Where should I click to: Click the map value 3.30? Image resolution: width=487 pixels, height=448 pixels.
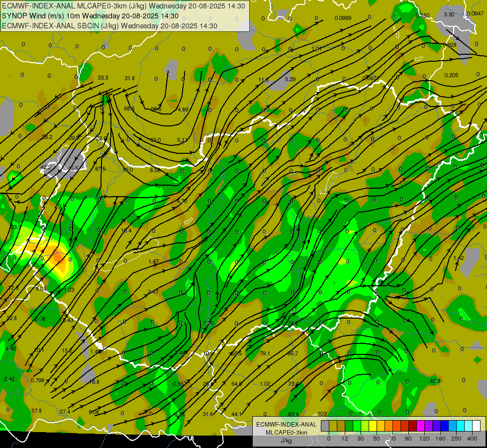[x=449, y=14]
